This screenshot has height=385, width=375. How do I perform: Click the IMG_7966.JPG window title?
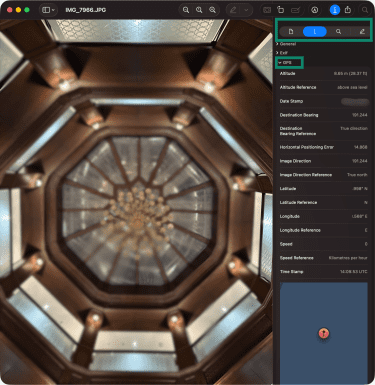pyautogui.click(x=86, y=10)
